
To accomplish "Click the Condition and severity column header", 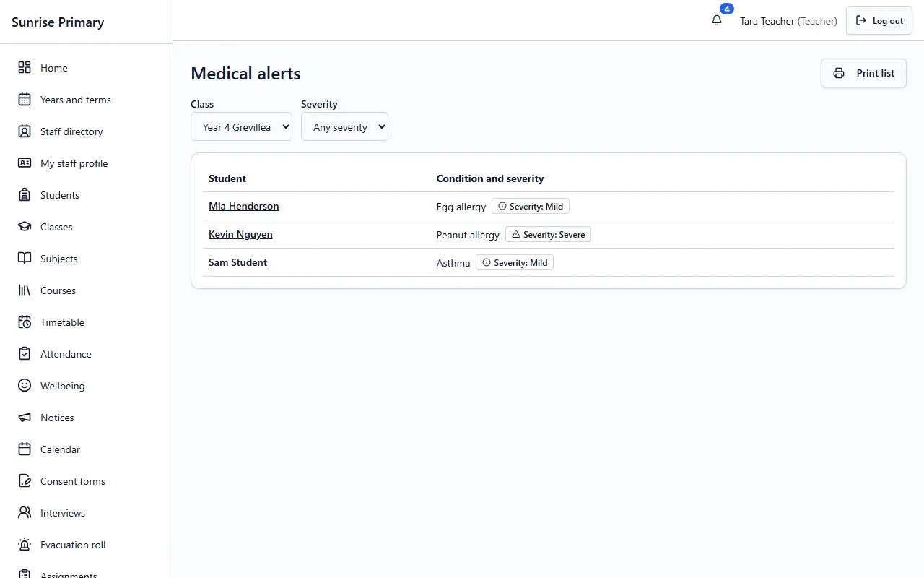I will tap(490, 178).
